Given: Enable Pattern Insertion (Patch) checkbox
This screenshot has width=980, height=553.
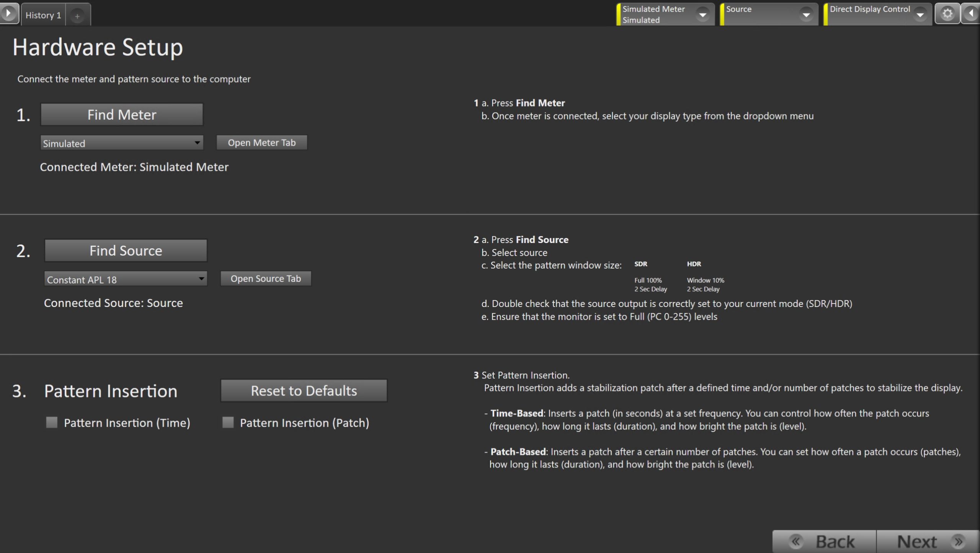Looking at the screenshot, I should pyautogui.click(x=228, y=422).
